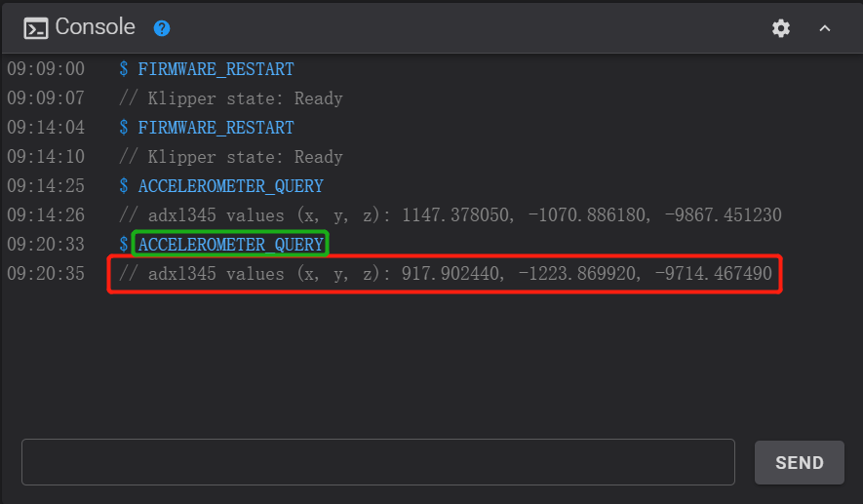Click the 09:20:33 timestamp
The height and width of the screenshot is (504, 863).
46,244
